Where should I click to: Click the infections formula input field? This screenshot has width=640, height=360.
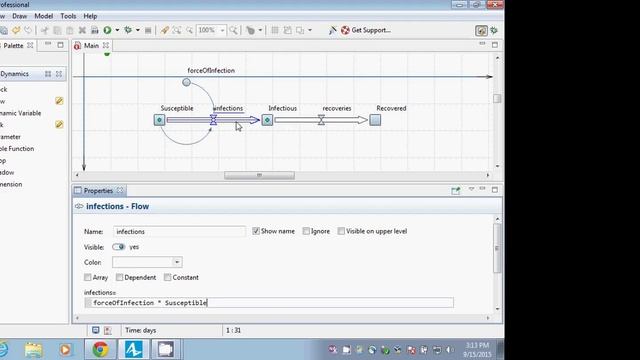click(x=269, y=302)
